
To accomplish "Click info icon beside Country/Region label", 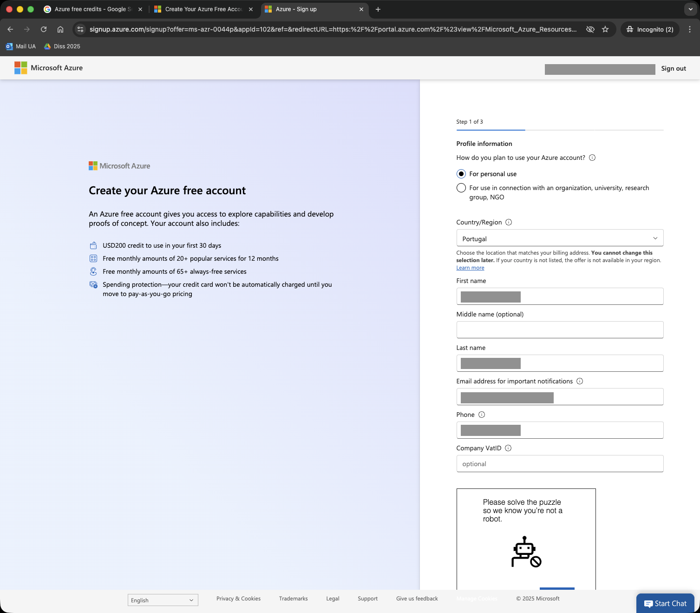I will pos(509,222).
